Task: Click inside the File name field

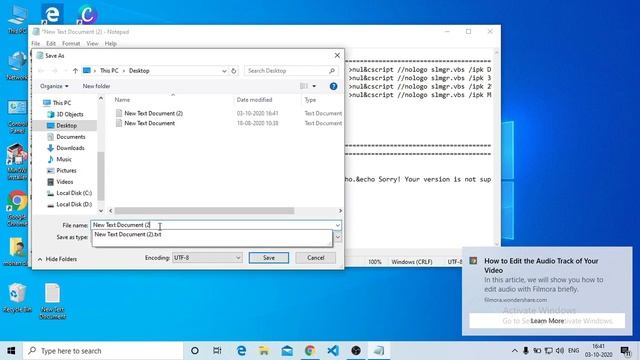Action: pos(212,225)
